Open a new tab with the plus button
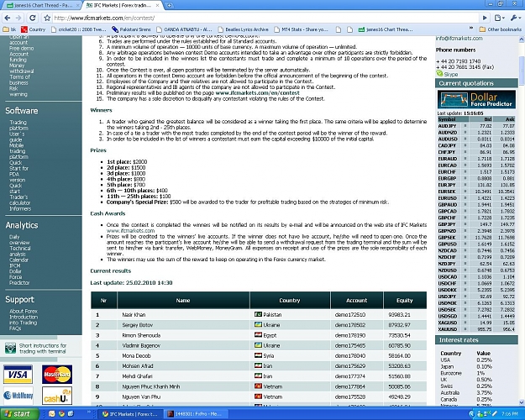 pos(170,5)
